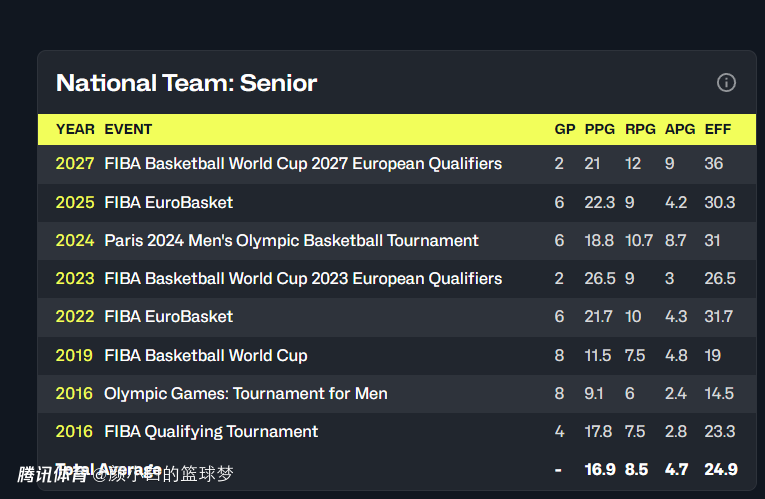
Task: Click the PPG column header
Action: [x=600, y=129]
